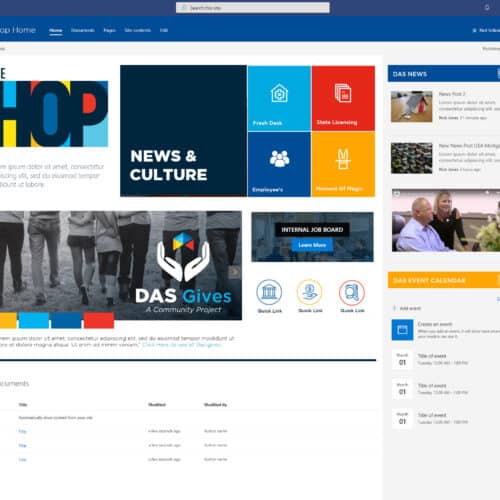Open the third Title of event entry

click(x=432, y=415)
